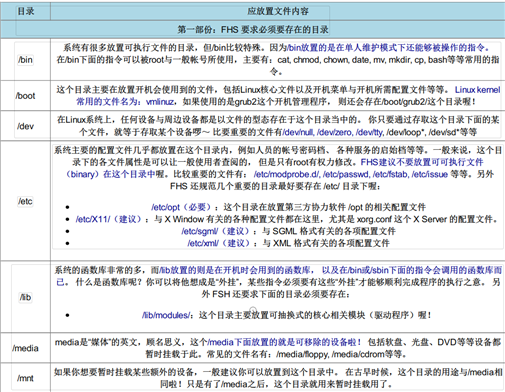
Task: Click the blue /etc/passwd text
Action: click(x=346, y=174)
